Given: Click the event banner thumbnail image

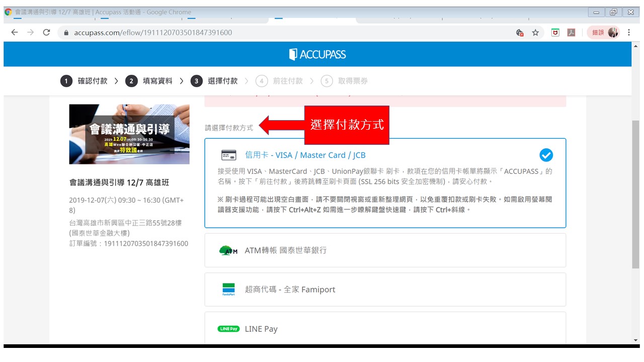Looking at the screenshot, I should [129, 134].
